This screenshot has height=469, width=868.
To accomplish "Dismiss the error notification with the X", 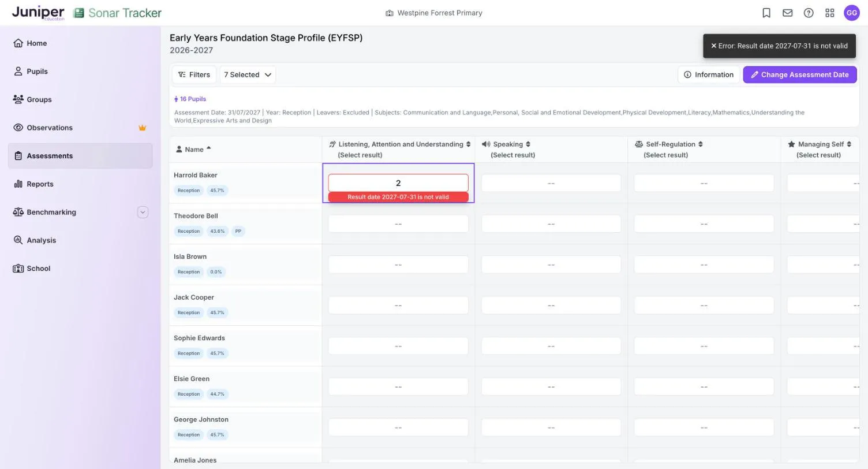I will click(713, 46).
